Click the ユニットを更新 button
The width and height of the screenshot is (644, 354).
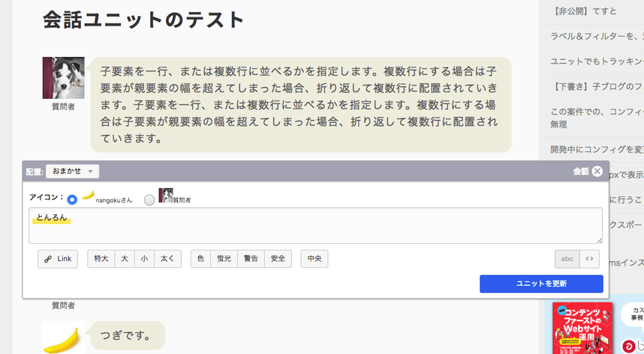541,283
